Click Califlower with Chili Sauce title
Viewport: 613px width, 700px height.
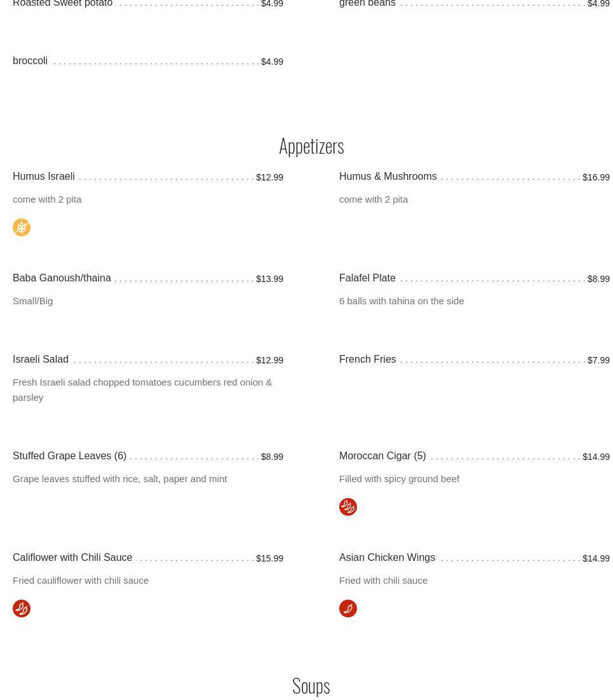click(x=72, y=558)
